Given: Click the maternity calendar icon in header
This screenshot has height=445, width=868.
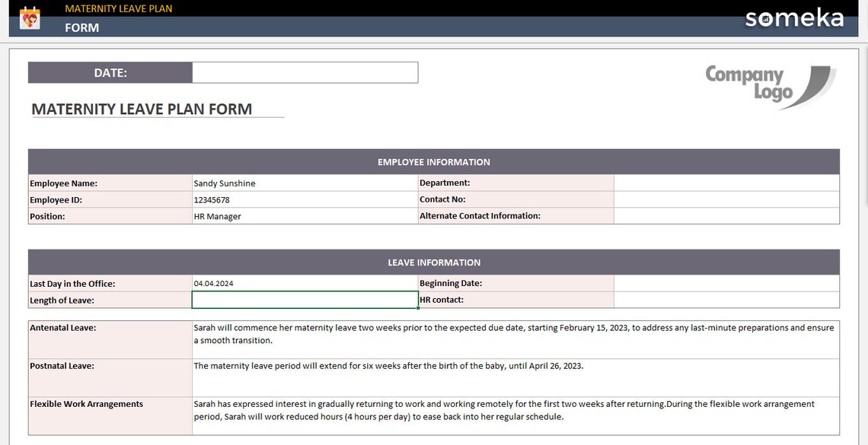Looking at the screenshot, I should click(30, 16).
